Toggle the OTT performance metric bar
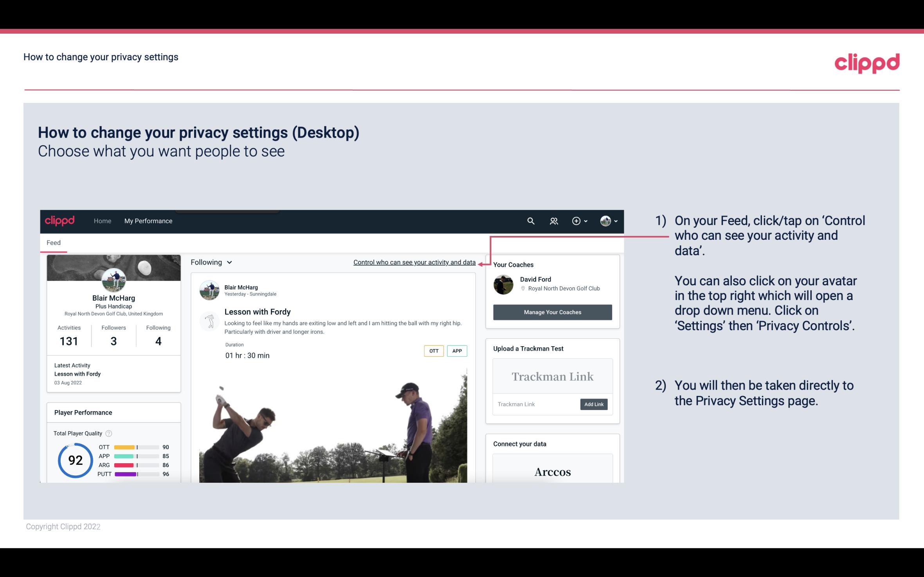 point(133,447)
